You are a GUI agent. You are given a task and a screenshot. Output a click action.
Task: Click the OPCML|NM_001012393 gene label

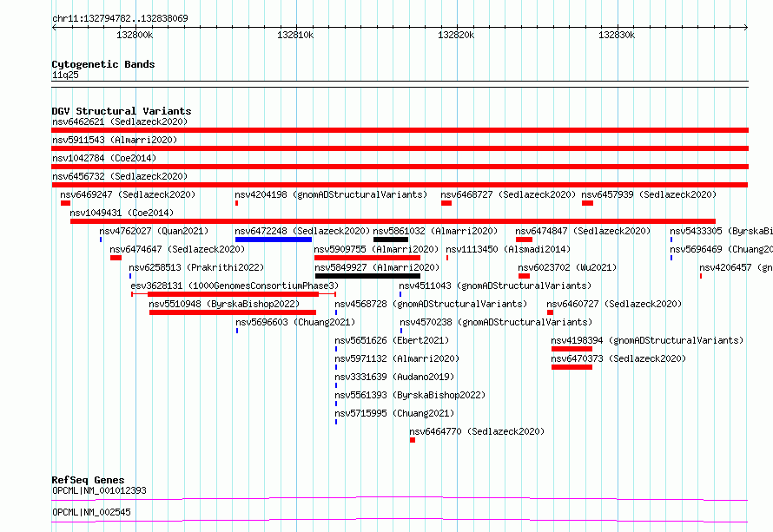tap(99, 490)
